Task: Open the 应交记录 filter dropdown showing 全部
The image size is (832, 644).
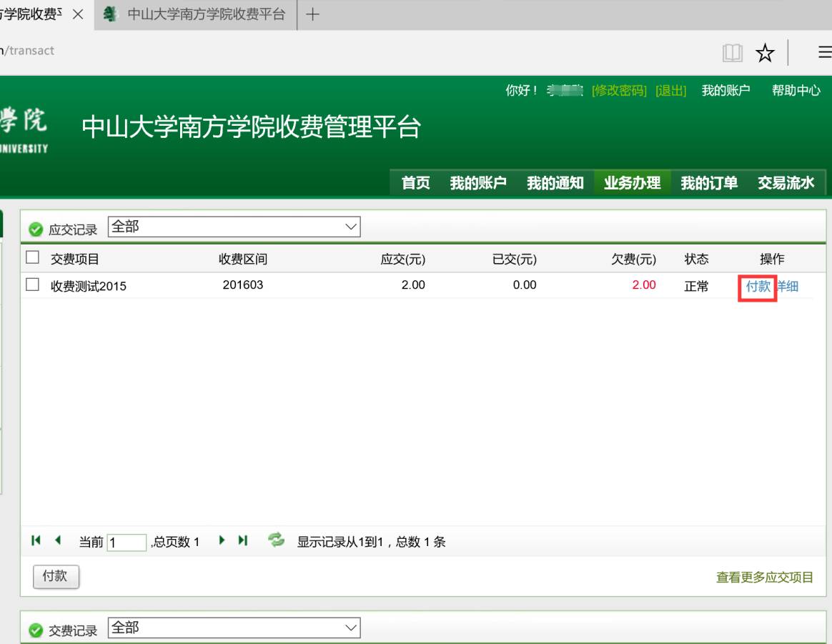Action: tap(234, 227)
